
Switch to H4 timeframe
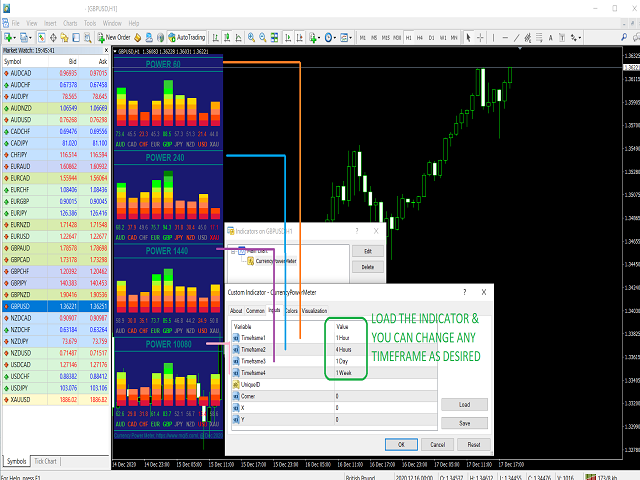(x=420, y=38)
